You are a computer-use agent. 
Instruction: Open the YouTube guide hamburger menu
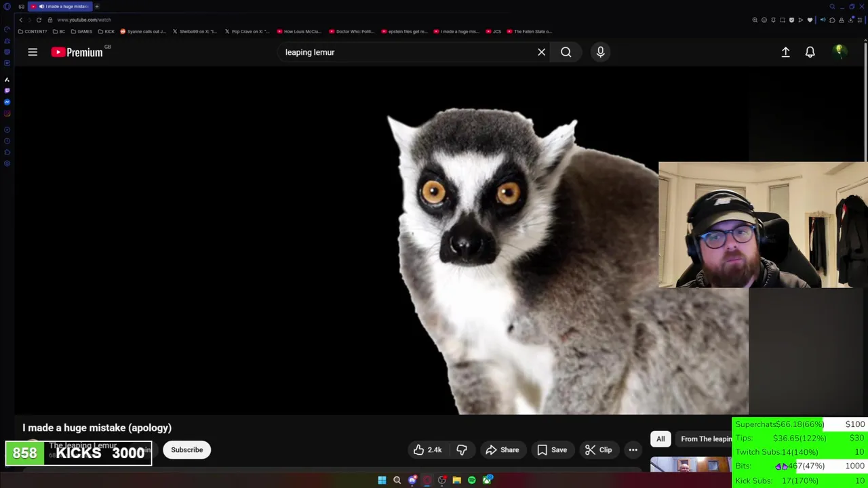tap(33, 52)
